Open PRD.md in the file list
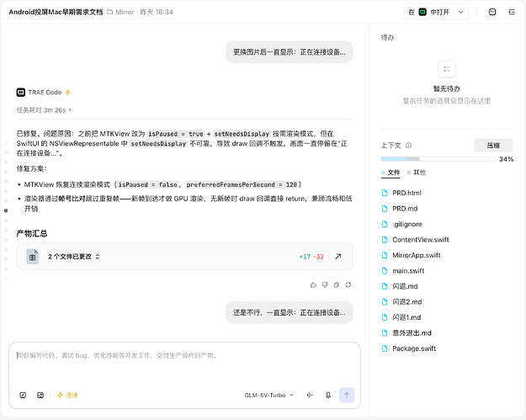The image size is (526, 420). pos(405,209)
